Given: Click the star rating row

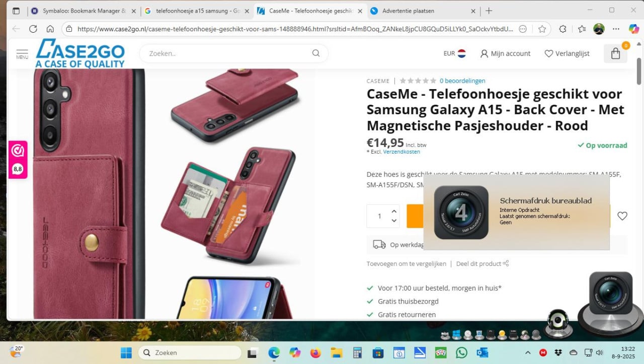Looking at the screenshot, I should (418, 81).
